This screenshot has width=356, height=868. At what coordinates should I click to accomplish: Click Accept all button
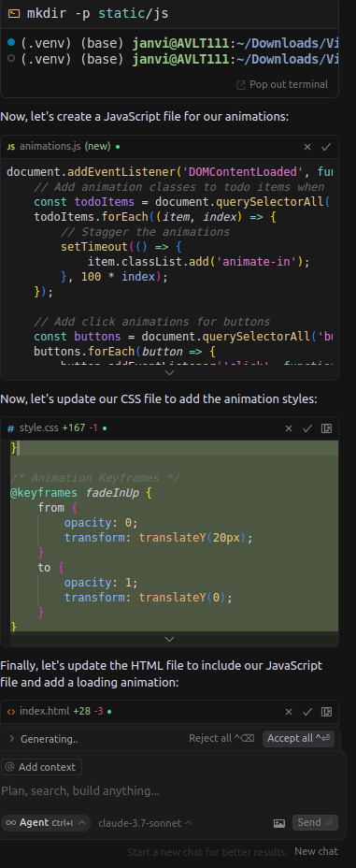pos(298,738)
